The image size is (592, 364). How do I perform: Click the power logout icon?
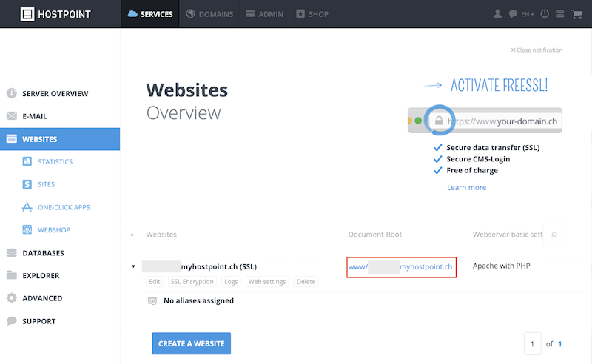coord(545,14)
